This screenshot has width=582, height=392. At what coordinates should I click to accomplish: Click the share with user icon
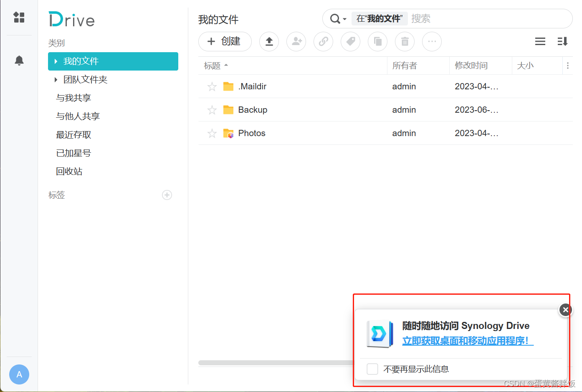pyautogui.click(x=296, y=41)
